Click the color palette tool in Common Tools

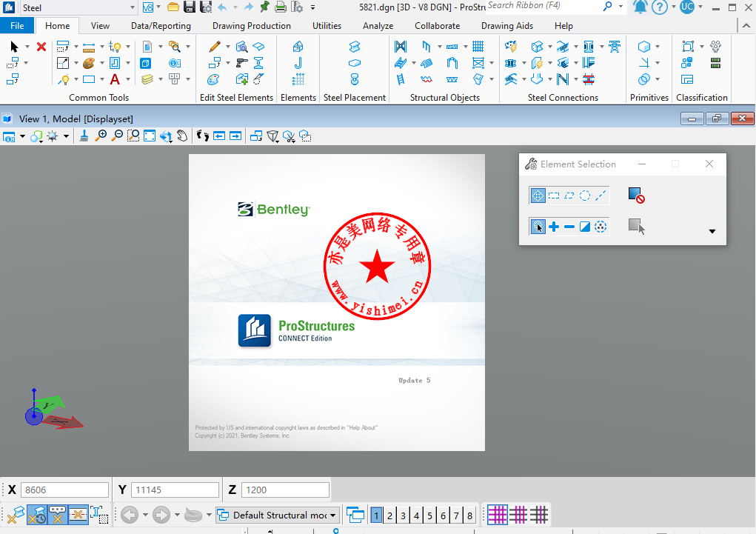pyautogui.click(x=89, y=63)
